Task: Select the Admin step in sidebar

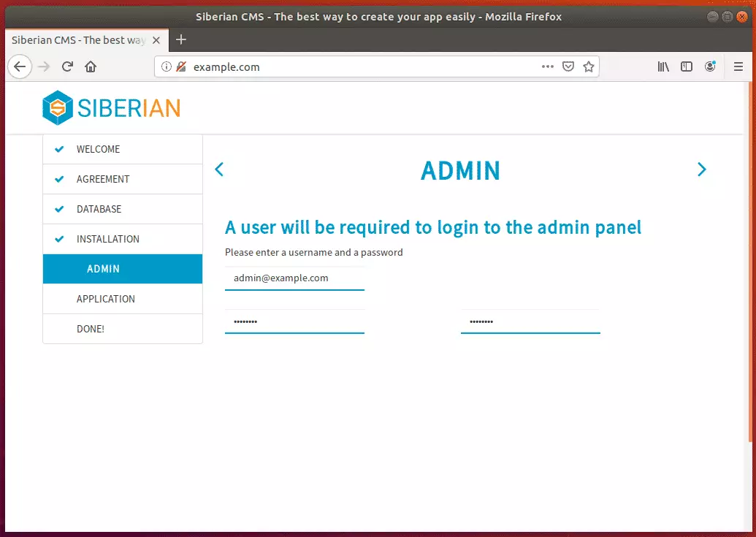Action: pos(123,269)
